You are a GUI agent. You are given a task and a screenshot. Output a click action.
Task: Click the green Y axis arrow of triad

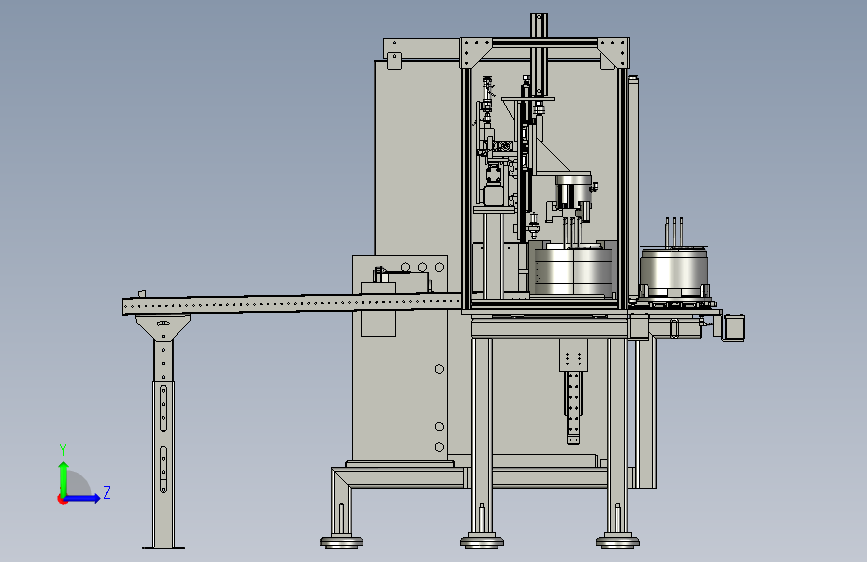tap(64, 478)
